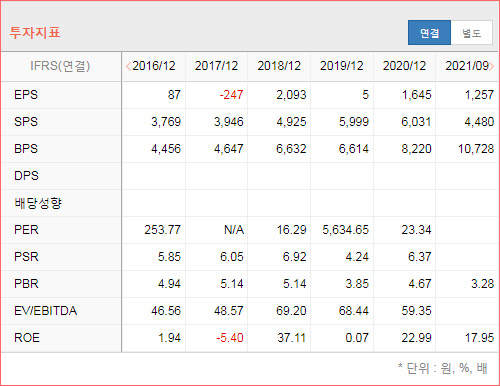Switch to the 별도 (separate) tab

click(x=471, y=33)
